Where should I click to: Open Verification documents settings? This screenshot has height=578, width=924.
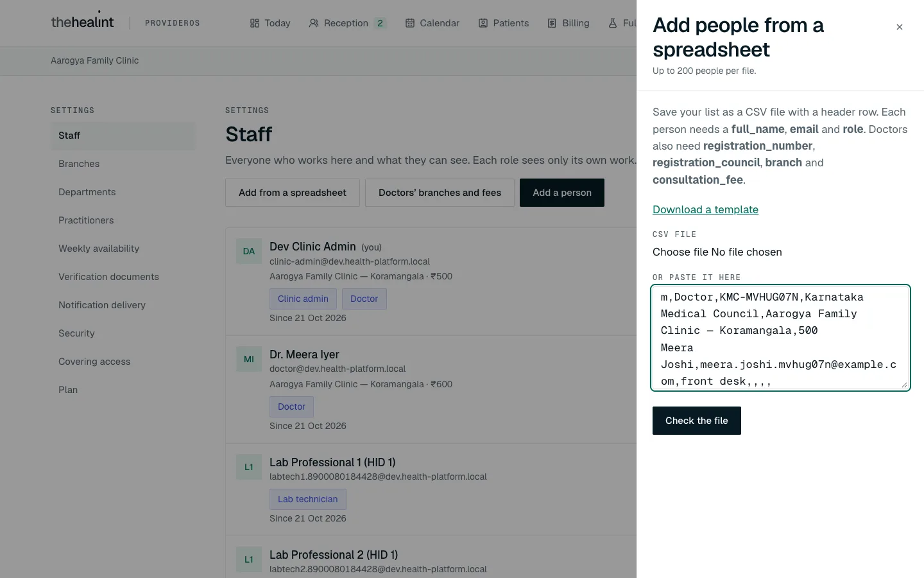coord(123,277)
